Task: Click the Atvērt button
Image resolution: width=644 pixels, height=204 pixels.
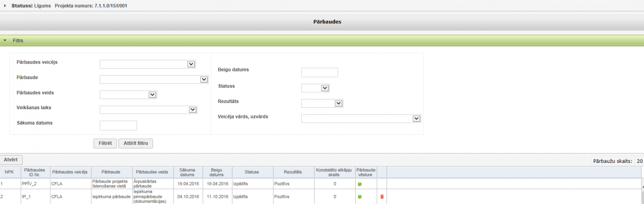Action: pos(11,160)
